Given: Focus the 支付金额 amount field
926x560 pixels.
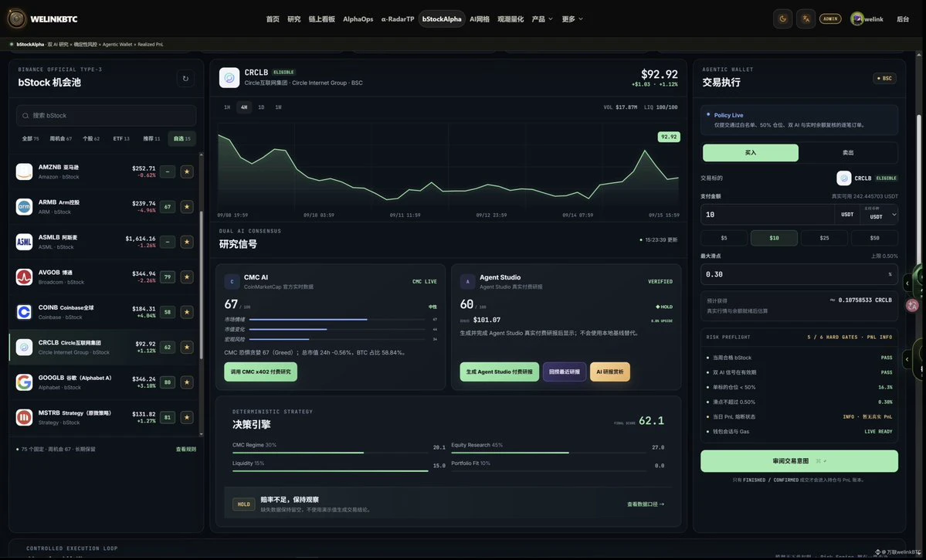Looking at the screenshot, I should click(x=767, y=215).
